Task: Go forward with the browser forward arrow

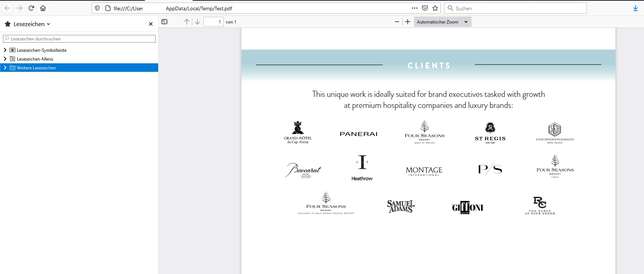Action: click(19, 8)
